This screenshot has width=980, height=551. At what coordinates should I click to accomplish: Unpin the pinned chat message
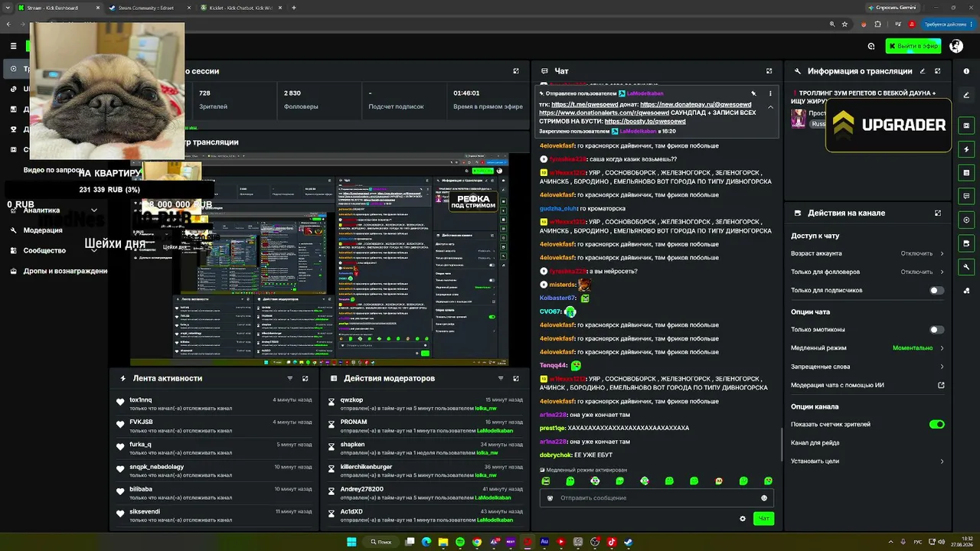click(x=753, y=93)
